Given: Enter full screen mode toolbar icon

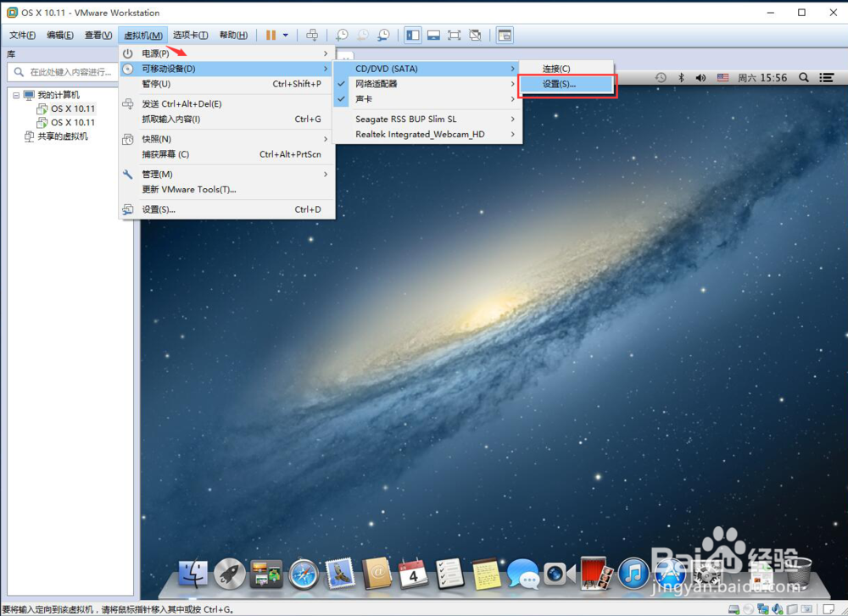Looking at the screenshot, I should coord(455,35).
